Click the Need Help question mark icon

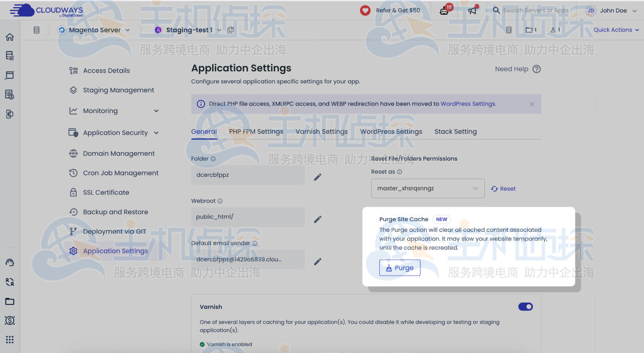pyautogui.click(x=536, y=69)
